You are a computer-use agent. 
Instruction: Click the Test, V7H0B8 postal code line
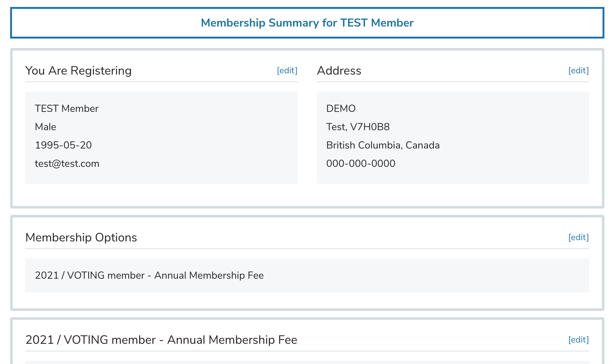358,127
